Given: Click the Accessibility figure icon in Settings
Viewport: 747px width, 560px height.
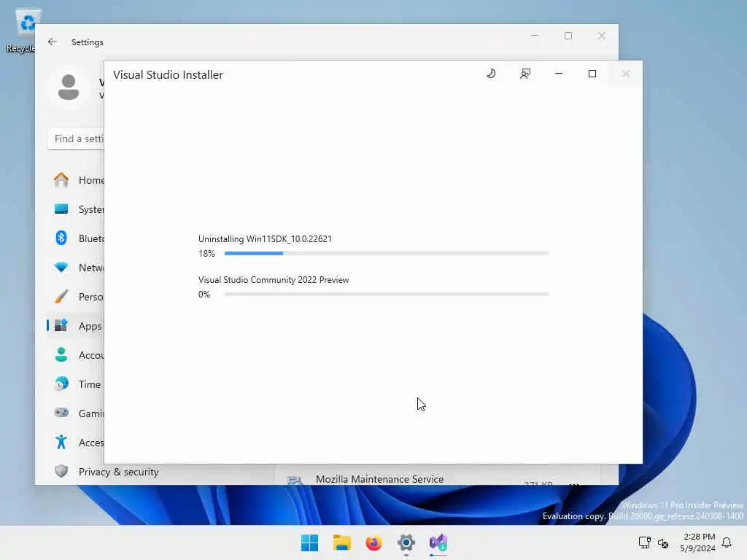Looking at the screenshot, I should (x=61, y=442).
